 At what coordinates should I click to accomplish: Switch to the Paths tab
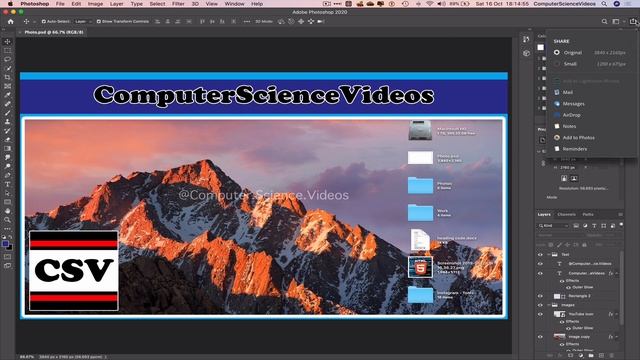(x=588, y=215)
